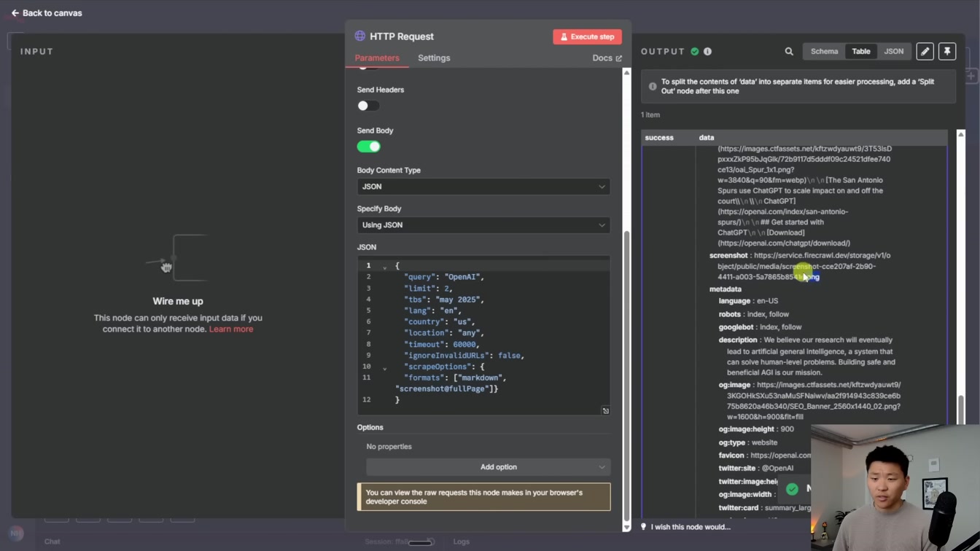Screen dimensions: 980x551
Task: Click the 'No properties' text
Action: pos(389,447)
